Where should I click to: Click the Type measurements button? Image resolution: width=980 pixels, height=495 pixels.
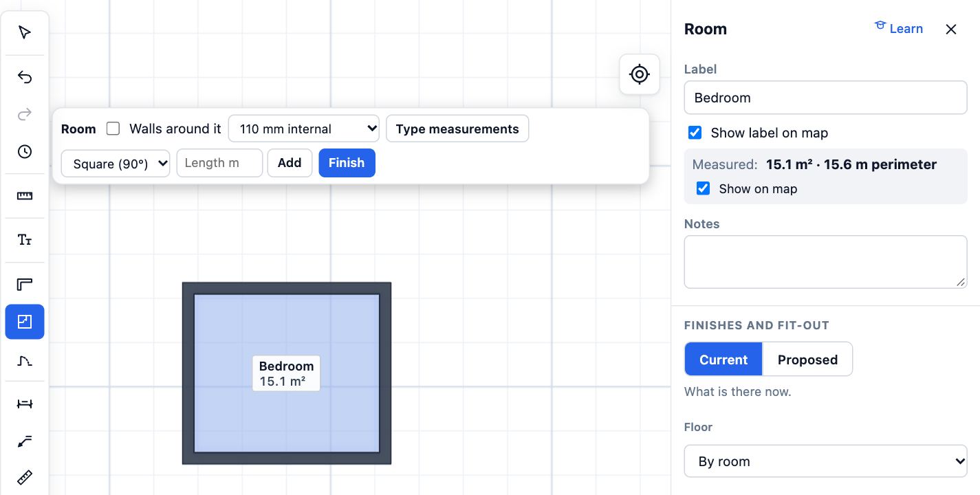click(x=457, y=129)
